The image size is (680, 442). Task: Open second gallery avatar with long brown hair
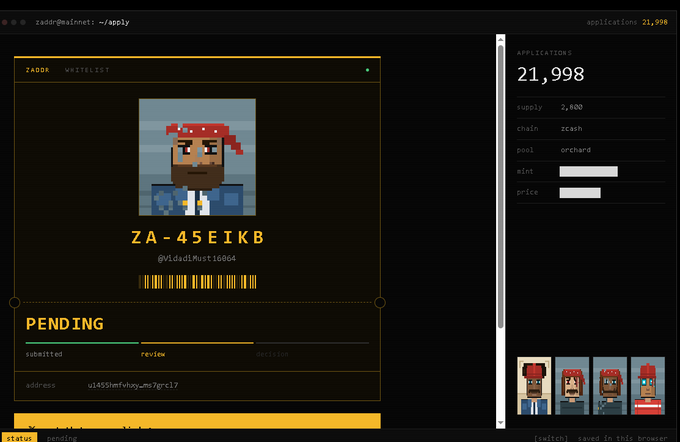coord(572,386)
